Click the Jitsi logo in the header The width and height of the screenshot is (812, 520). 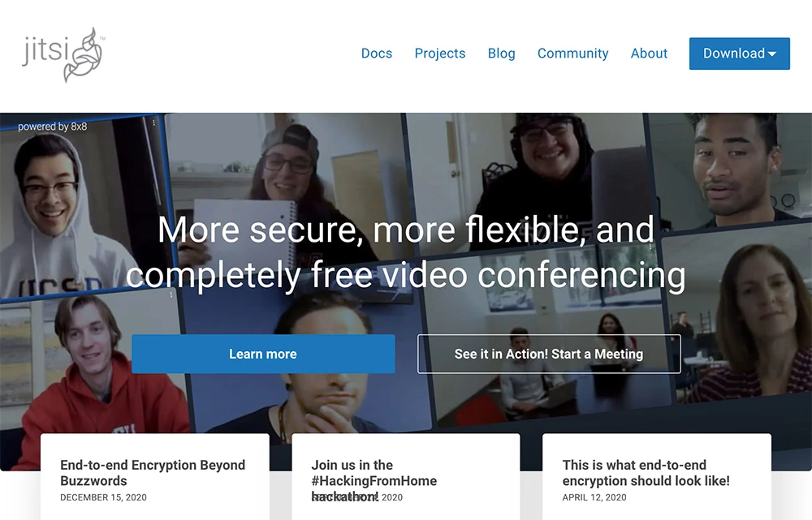pyautogui.click(x=63, y=54)
